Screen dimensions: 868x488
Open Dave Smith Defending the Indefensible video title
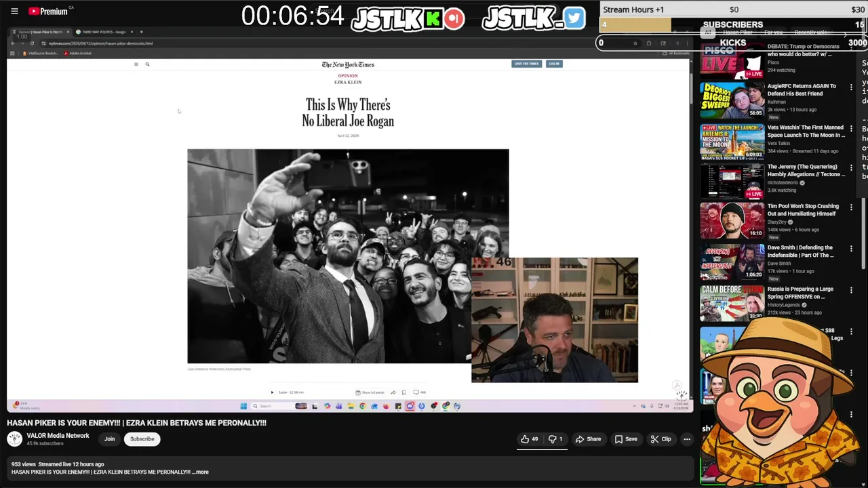coord(802,251)
